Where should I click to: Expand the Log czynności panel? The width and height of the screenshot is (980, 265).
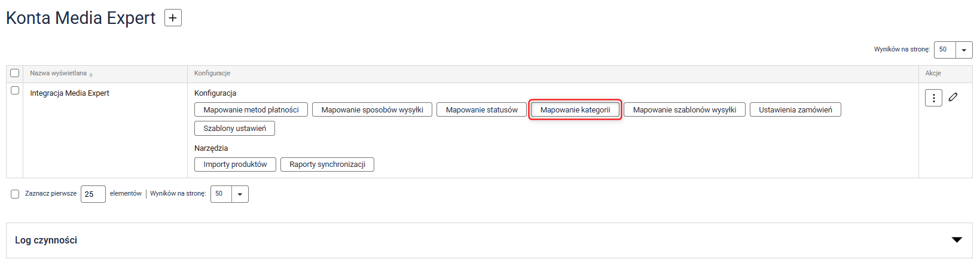[x=957, y=240]
